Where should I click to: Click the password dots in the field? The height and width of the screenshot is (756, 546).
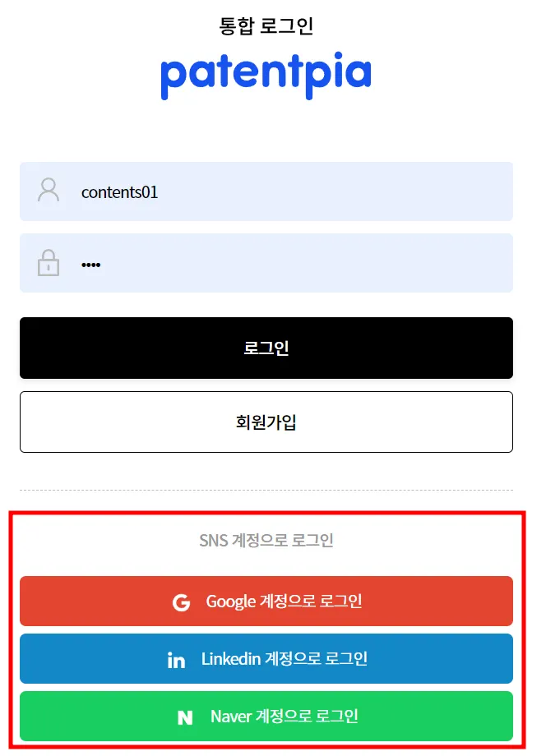point(90,265)
